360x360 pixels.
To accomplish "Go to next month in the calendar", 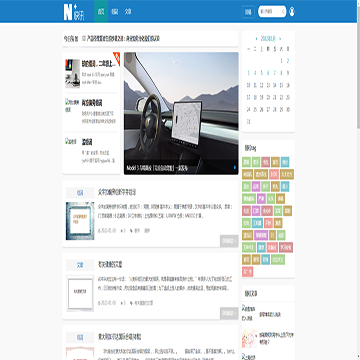I will coord(280,39).
